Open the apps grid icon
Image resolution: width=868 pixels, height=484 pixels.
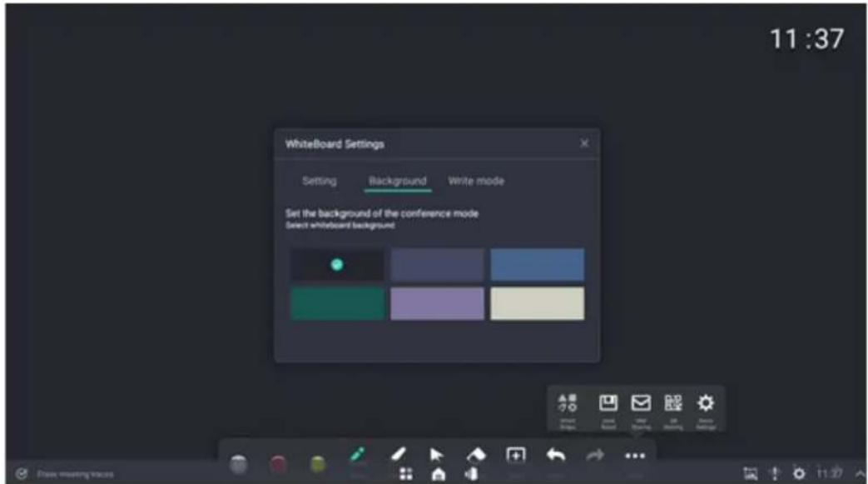click(x=406, y=474)
